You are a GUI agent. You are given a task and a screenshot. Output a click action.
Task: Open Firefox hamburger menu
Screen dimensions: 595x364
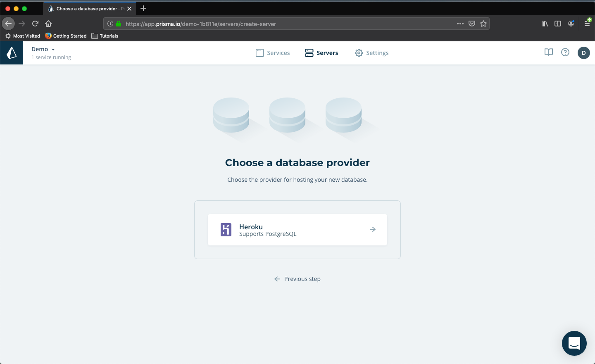[587, 24]
